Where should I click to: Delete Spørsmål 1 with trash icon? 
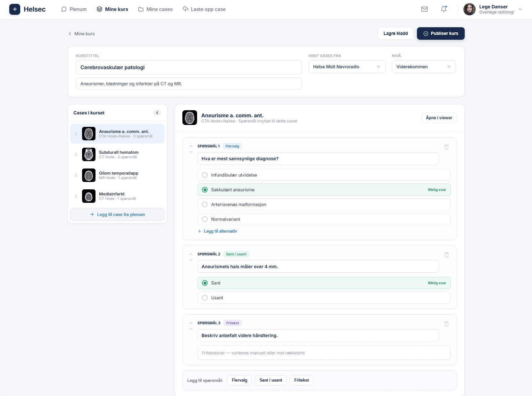(x=446, y=147)
